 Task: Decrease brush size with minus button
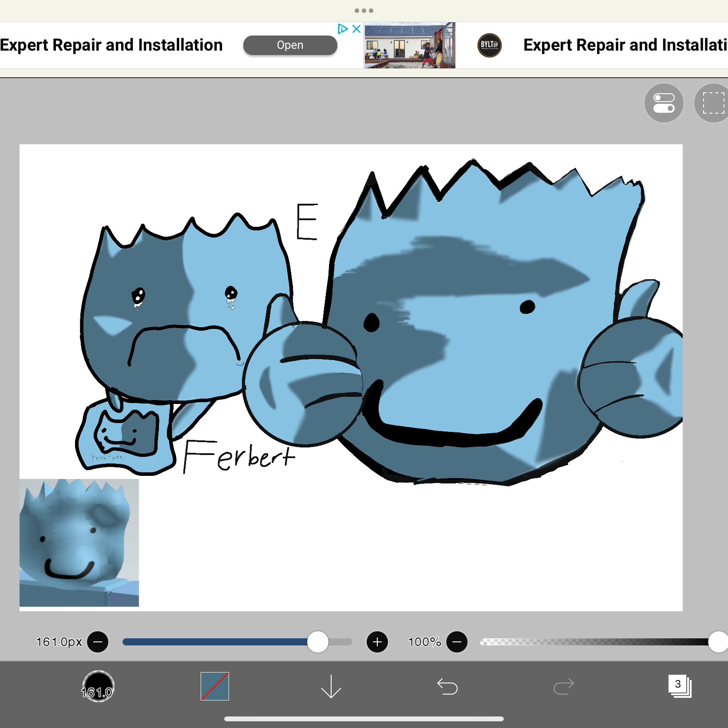[x=98, y=642]
